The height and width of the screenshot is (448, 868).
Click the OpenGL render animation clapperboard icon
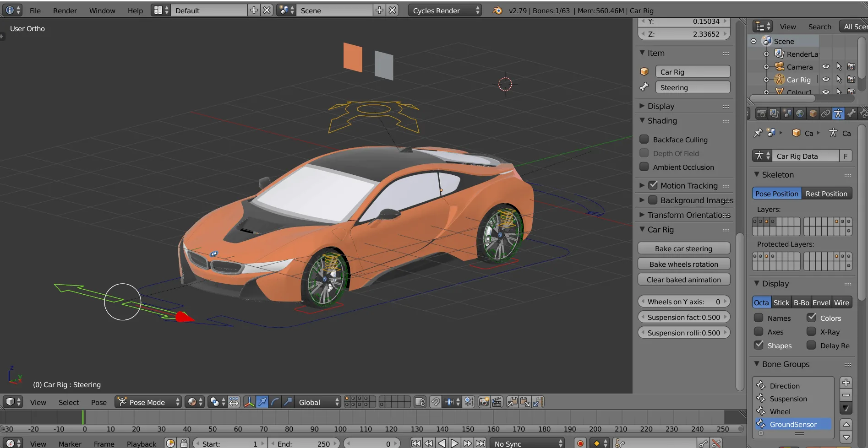(x=497, y=402)
